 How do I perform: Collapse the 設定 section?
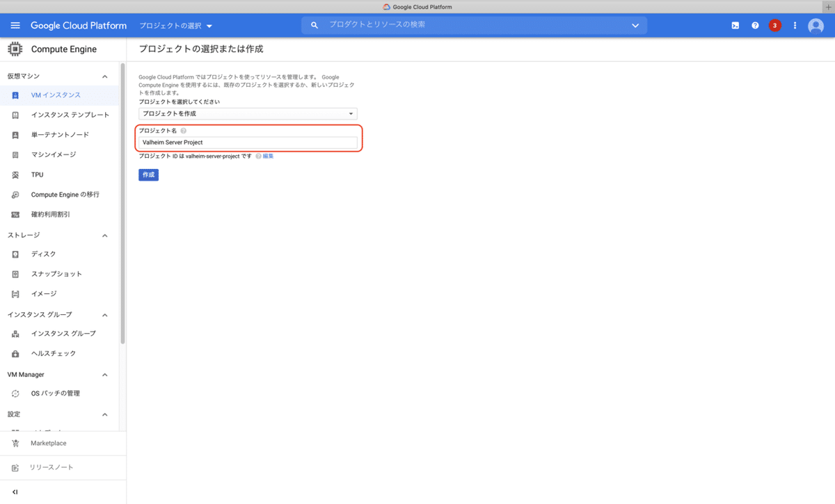click(x=105, y=415)
